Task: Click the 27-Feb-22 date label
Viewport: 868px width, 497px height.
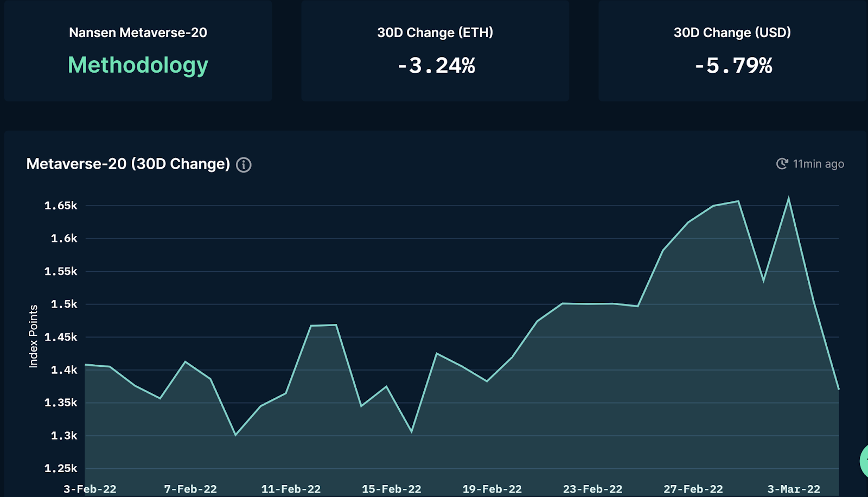Action: (693, 489)
